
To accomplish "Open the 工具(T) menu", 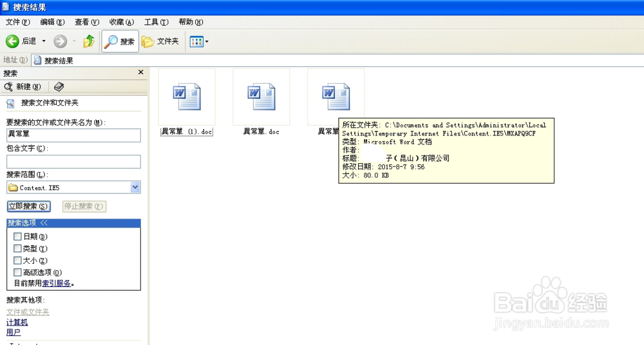I will [x=156, y=22].
